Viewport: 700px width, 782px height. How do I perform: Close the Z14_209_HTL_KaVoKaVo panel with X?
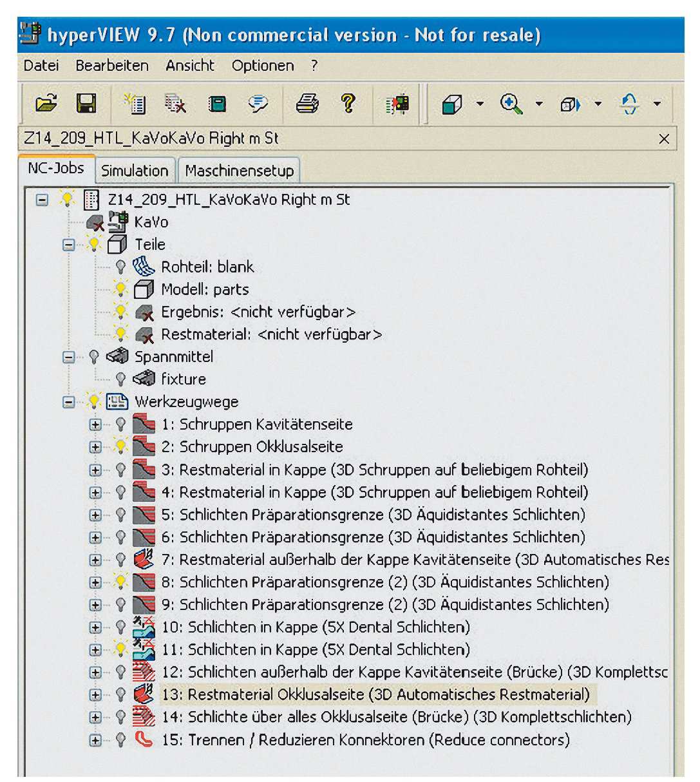(x=664, y=138)
